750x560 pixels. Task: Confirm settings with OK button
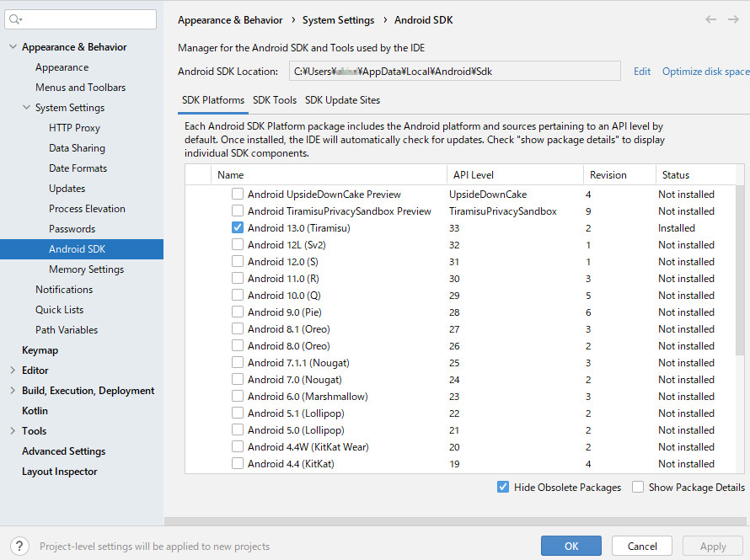[x=571, y=546]
